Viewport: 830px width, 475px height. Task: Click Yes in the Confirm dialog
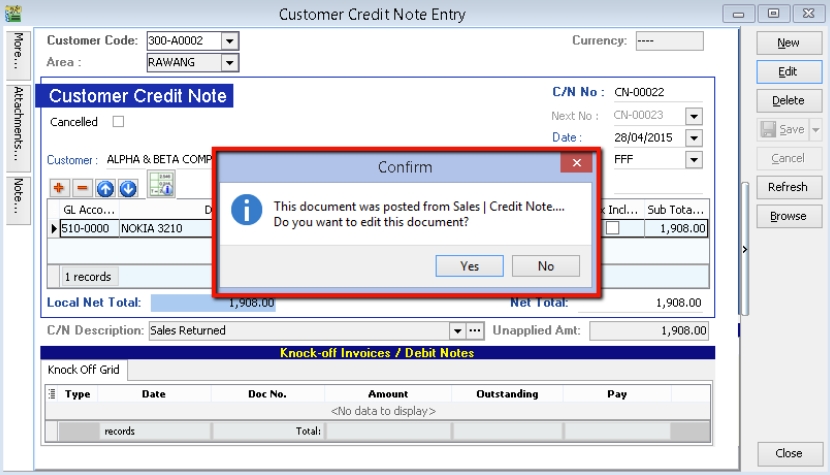[469, 266]
